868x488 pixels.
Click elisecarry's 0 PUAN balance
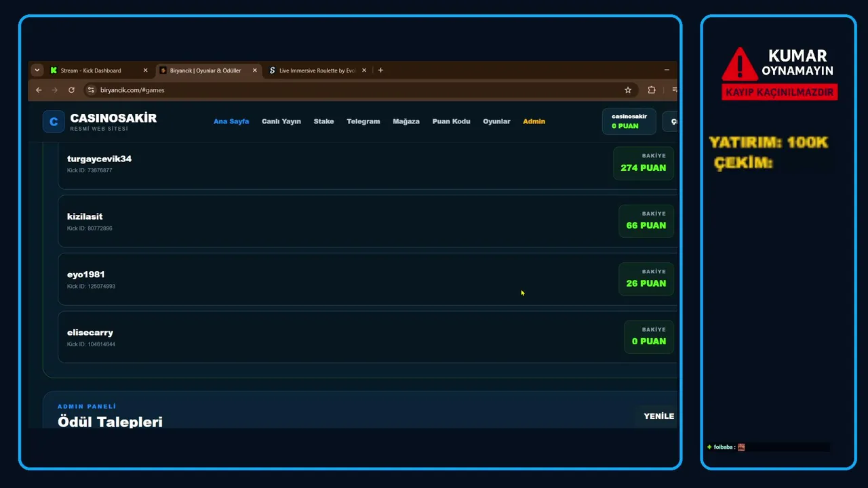(x=648, y=337)
